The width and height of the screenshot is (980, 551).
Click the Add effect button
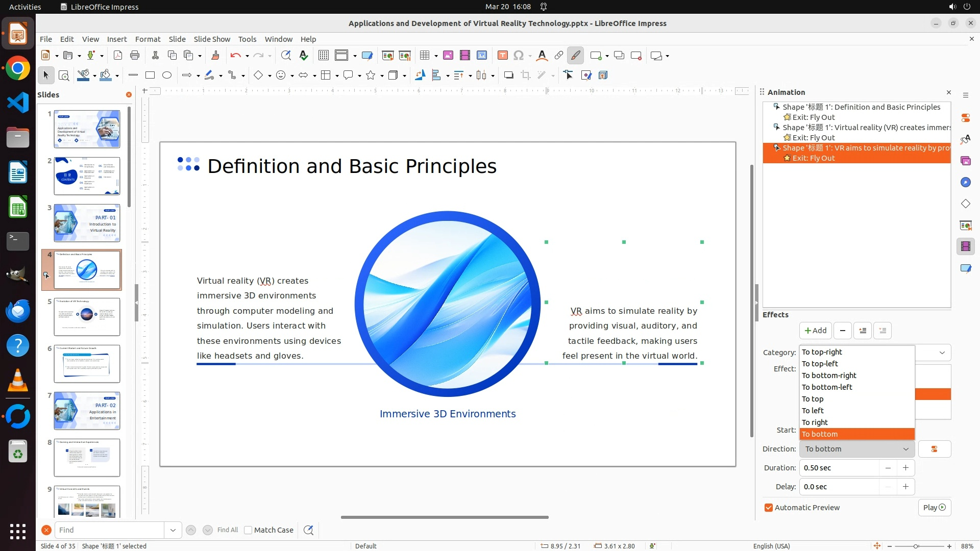pyautogui.click(x=815, y=331)
